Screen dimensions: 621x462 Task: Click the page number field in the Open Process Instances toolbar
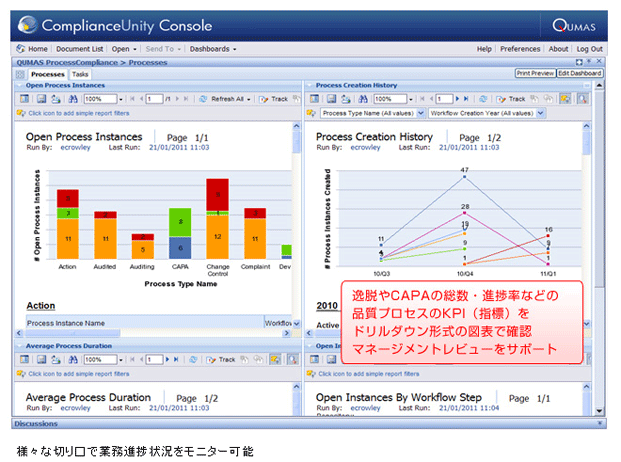(x=154, y=99)
